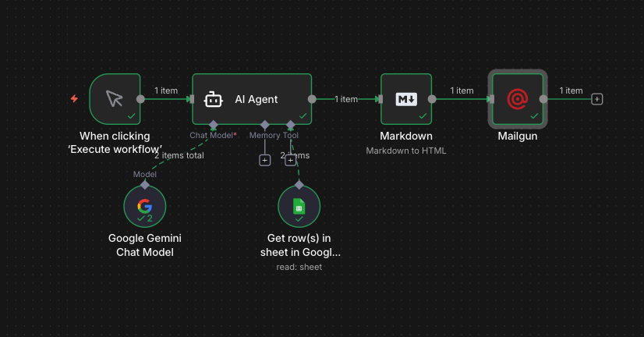Add a node after Mailgun output
Viewport: 644px width, 337px height.
click(597, 99)
